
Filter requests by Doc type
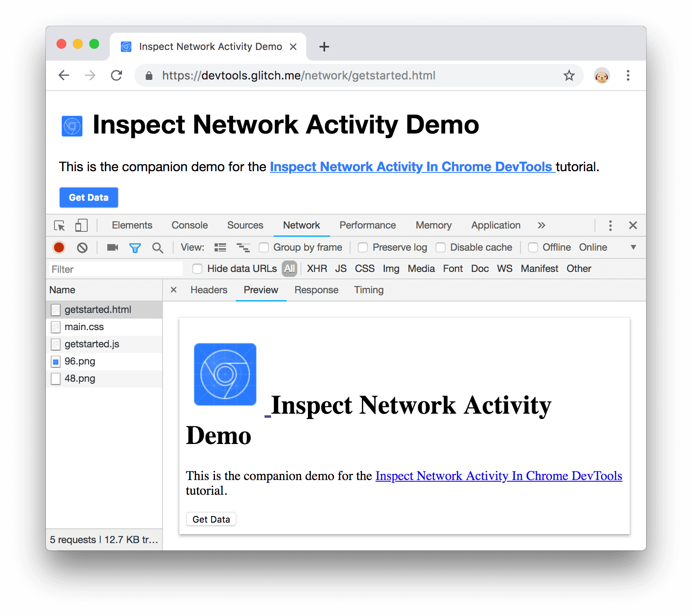(480, 269)
